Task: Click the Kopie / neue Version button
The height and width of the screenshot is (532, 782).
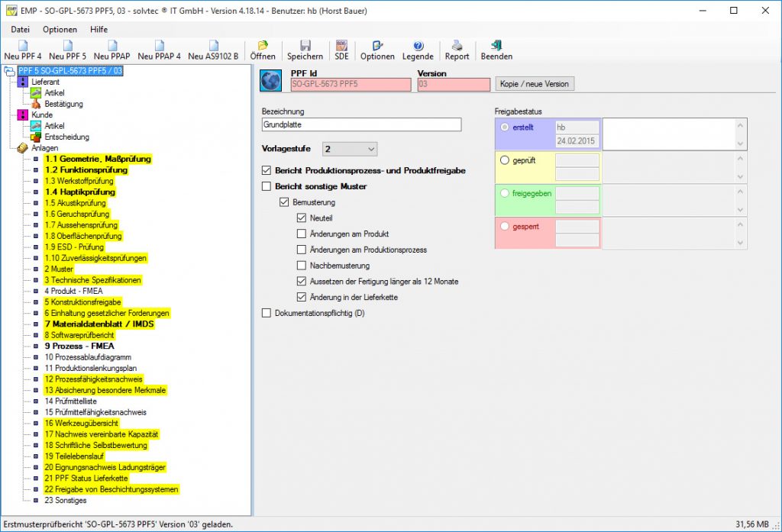Action: [x=535, y=83]
